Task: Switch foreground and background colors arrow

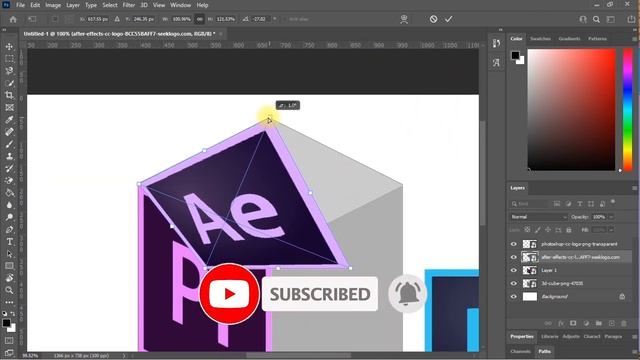Action: 13,314
